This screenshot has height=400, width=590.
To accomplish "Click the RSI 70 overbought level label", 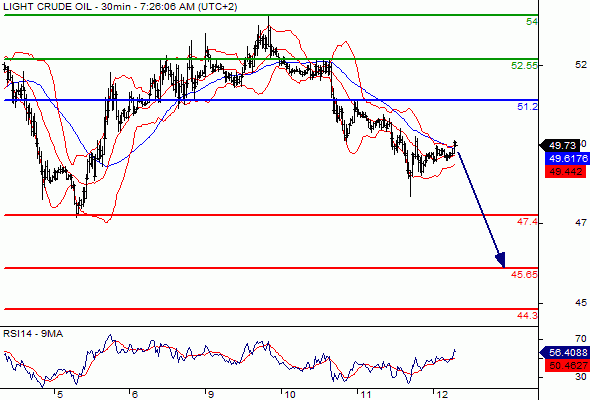I will pos(581,339).
